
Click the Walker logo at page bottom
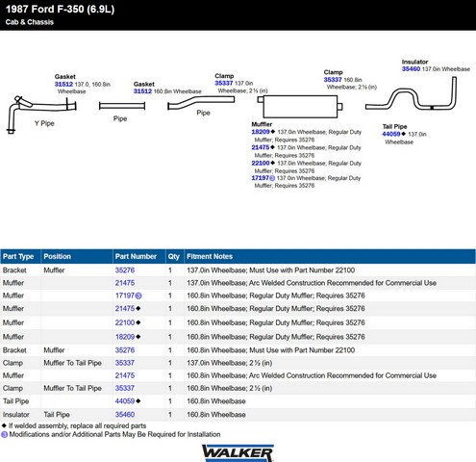[x=238, y=453]
